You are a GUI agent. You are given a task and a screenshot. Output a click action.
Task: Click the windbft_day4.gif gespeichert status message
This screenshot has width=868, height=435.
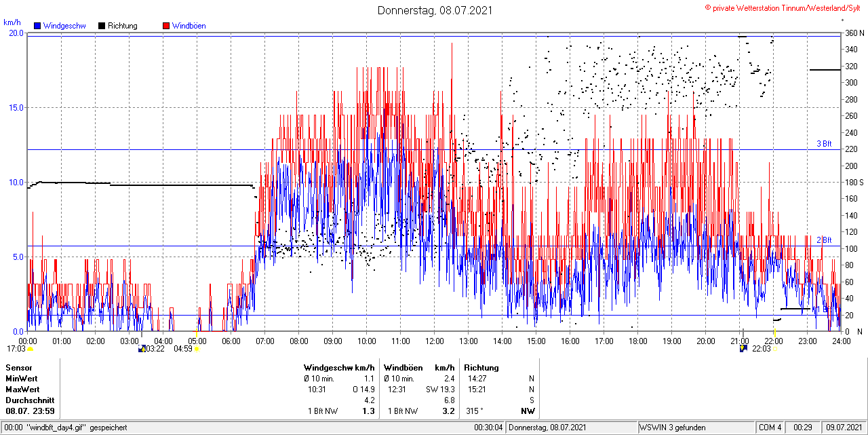(76, 428)
